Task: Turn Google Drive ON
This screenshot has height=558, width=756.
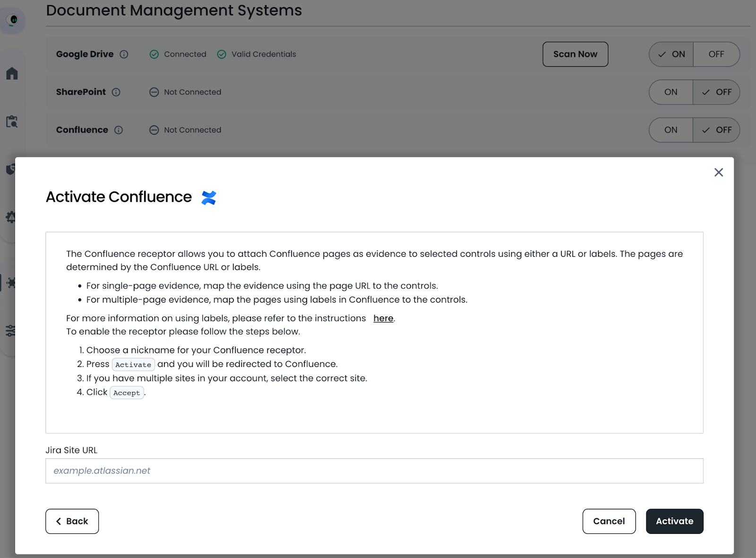Action: (671, 54)
